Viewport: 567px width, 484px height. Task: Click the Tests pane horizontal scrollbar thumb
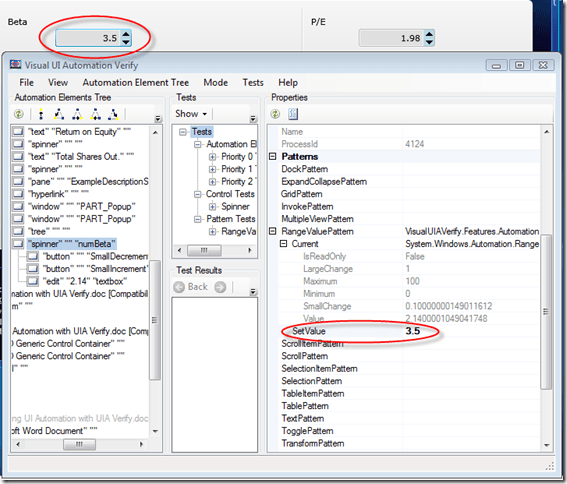point(204,250)
